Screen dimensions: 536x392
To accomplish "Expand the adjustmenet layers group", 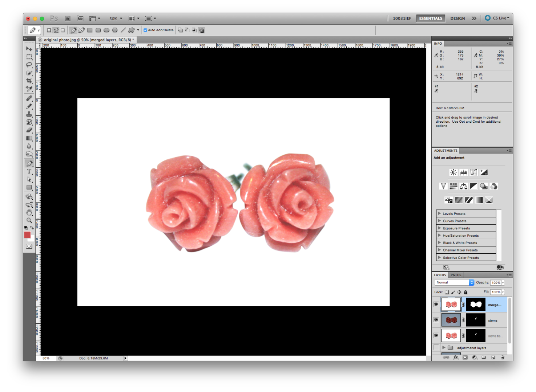I will click(x=444, y=348).
